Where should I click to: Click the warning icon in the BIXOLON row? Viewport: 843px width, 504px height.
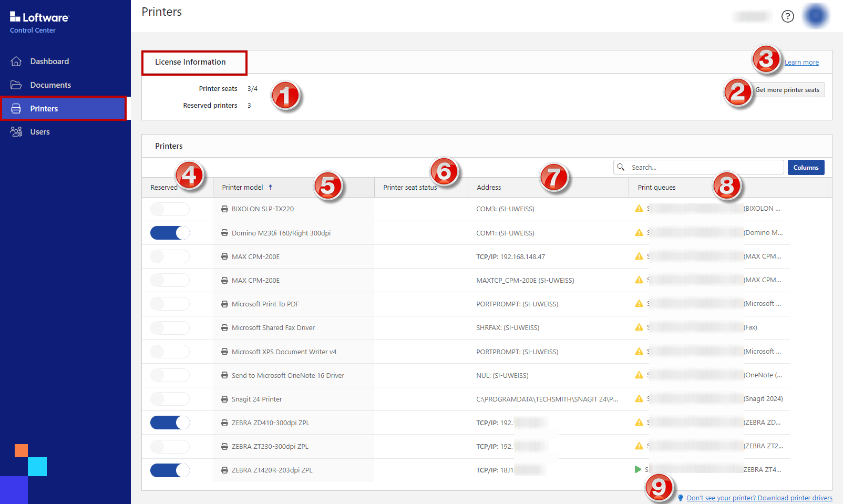(x=639, y=209)
